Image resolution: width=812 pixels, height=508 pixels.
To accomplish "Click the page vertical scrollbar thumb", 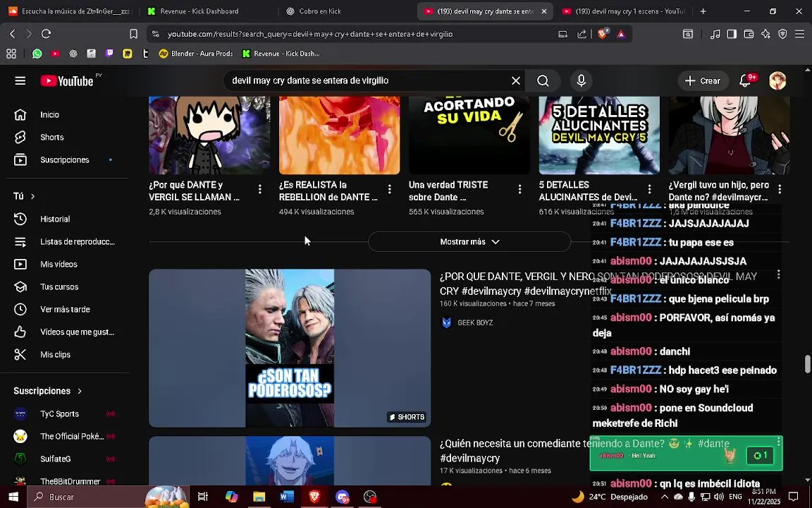I will click(807, 364).
